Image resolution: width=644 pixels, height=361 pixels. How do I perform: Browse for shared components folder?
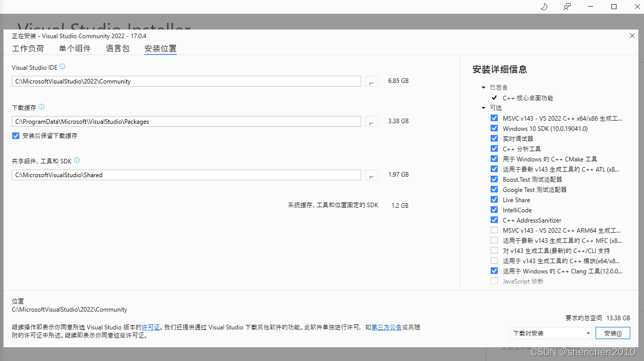tap(371, 175)
